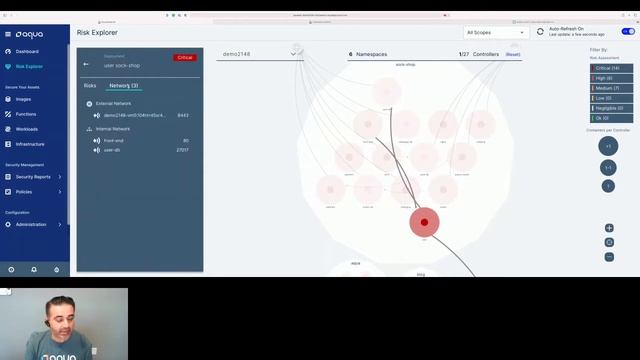640x360 pixels.
Task: Click the Controllers header label
Action: pos(486,54)
